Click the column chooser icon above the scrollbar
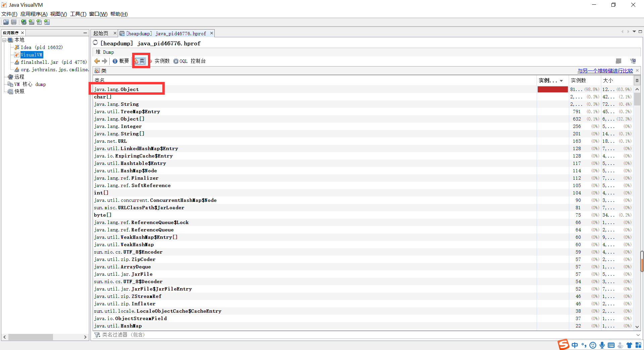Screen dimensions: 644x350 tap(637, 80)
